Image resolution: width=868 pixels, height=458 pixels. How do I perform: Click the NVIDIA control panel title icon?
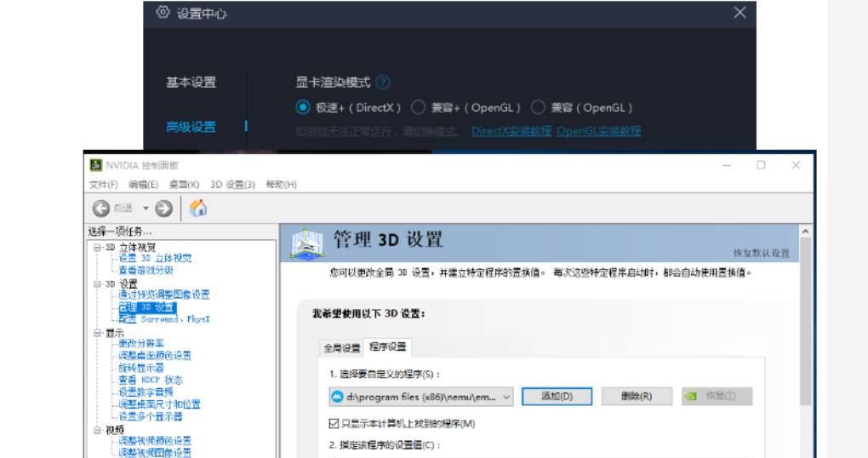96,165
